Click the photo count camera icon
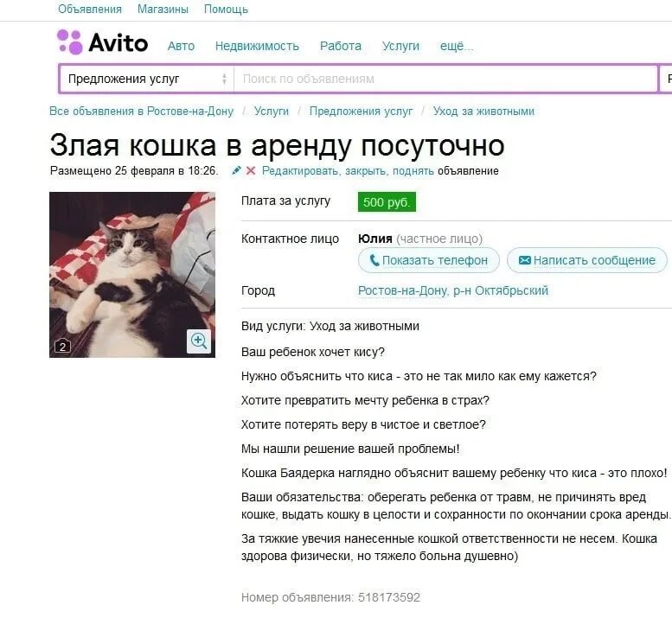 point(62,346)
